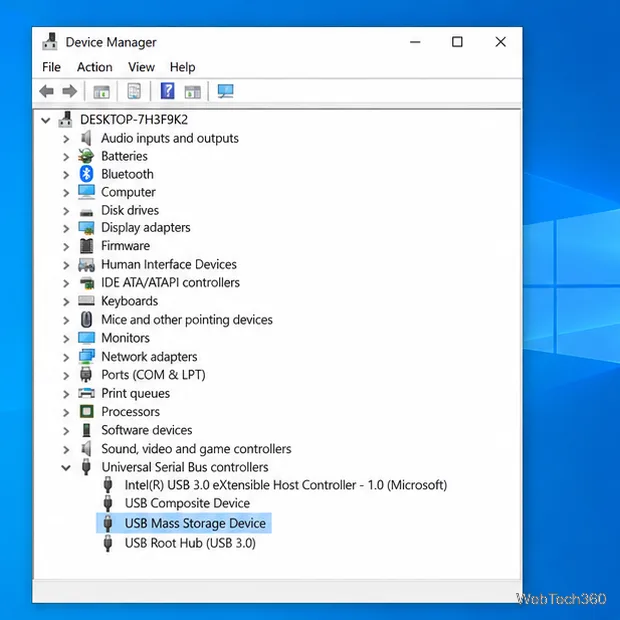Expand the Bluetooth arrow
620x620 pixels.
66,175
